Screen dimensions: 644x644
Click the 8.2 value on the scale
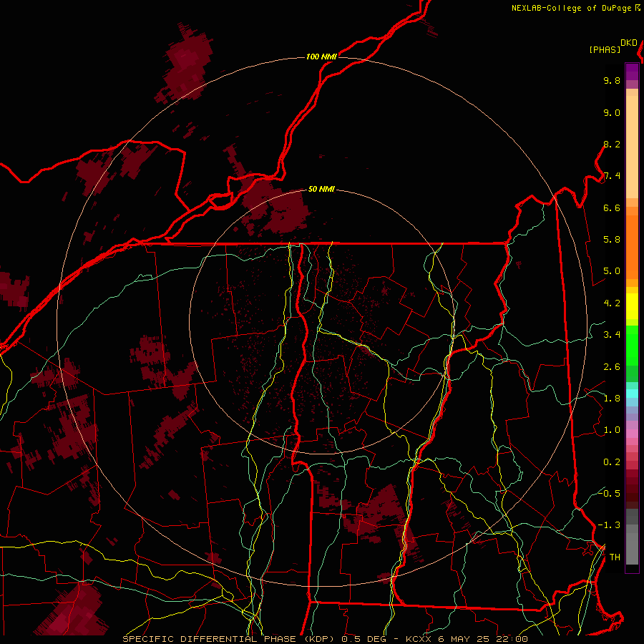(612, 145)
